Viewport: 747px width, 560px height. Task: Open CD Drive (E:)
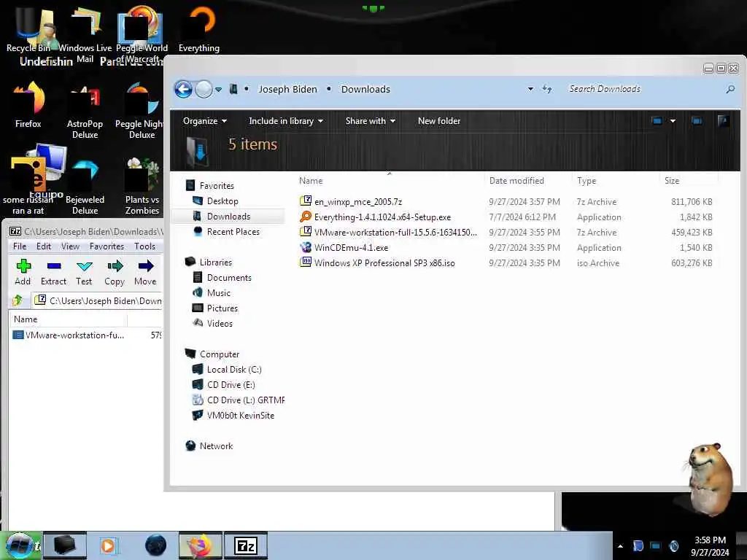point(231,385)
